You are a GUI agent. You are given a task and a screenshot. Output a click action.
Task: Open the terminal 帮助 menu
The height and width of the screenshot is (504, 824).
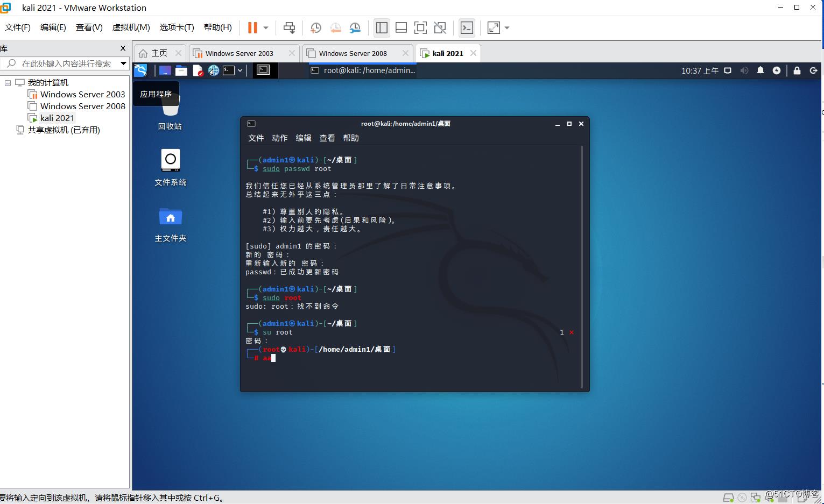click(351, 138)
